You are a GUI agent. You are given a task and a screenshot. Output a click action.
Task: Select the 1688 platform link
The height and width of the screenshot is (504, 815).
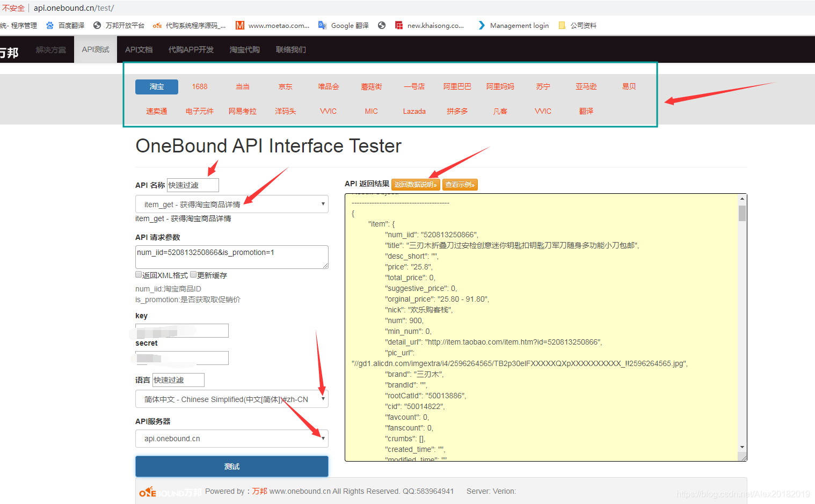200,86
